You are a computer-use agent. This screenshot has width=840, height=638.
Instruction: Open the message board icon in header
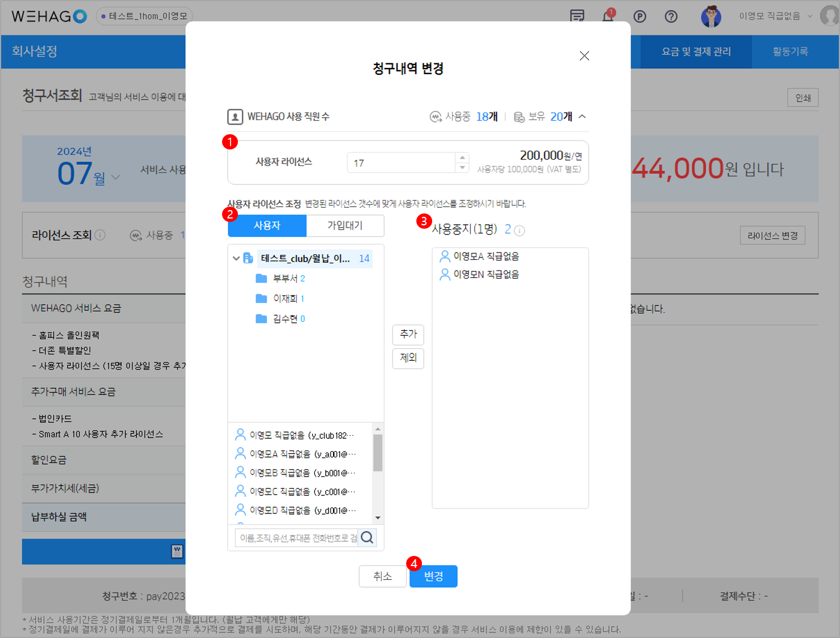point(577,16)
